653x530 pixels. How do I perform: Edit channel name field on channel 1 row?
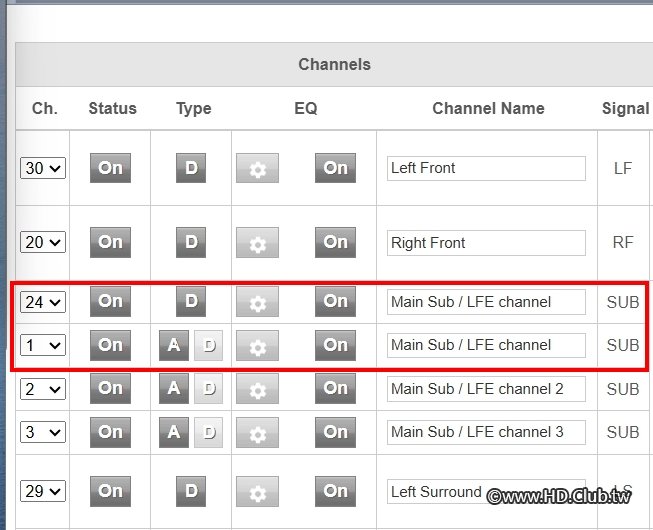486,345
